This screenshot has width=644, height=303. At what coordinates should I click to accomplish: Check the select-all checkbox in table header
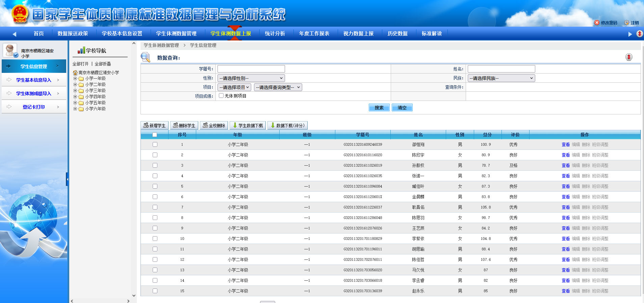155,135
